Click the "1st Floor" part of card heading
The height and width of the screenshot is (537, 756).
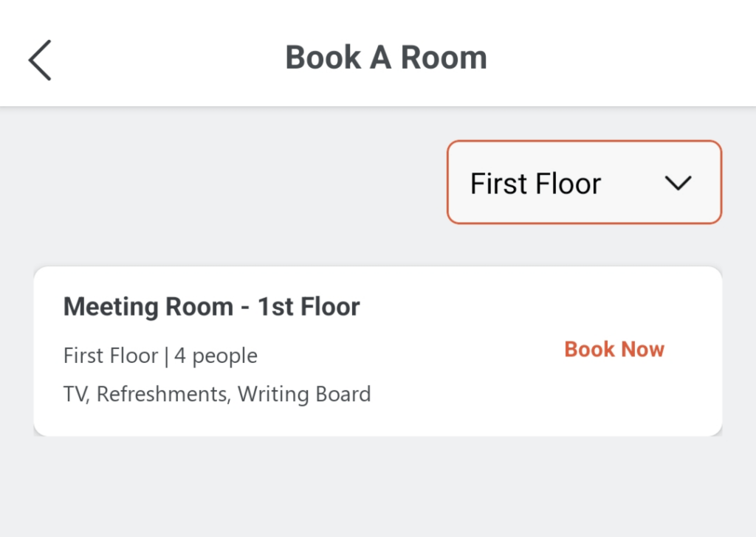coord(309,306)
